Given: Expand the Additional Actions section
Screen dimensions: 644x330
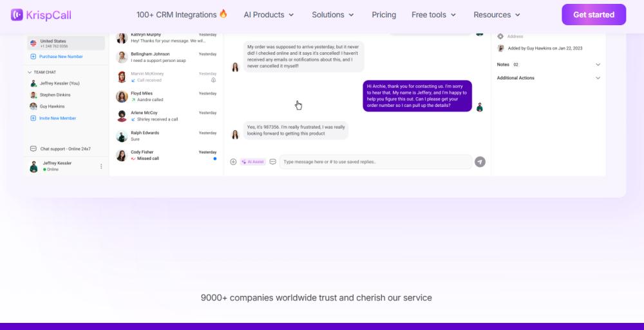Looking at the screenshot, I should [598, 78].
